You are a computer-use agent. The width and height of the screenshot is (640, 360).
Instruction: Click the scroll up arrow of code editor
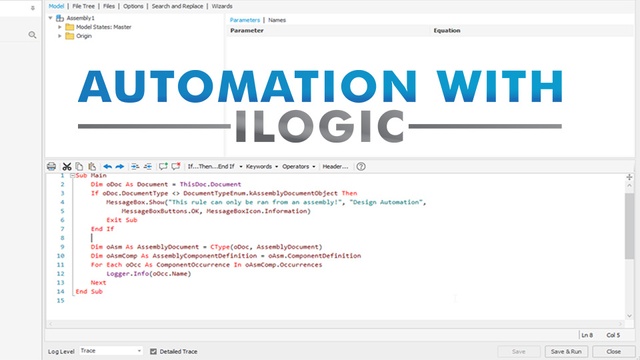coord(629,186)
